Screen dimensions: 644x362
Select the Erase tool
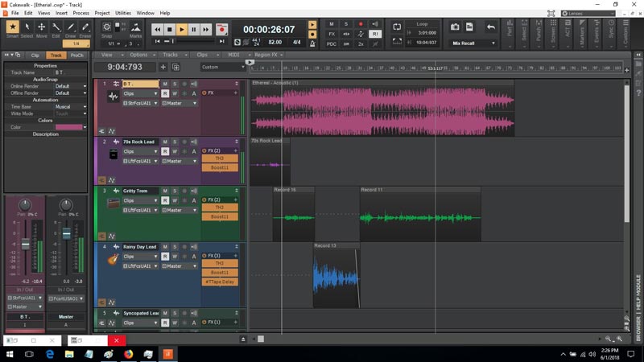(85, 27)
